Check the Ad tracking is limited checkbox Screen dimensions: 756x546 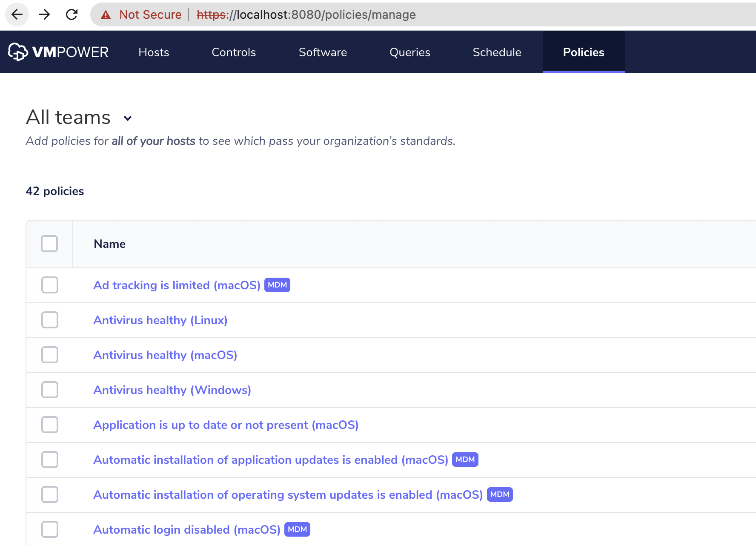(50, 285)
